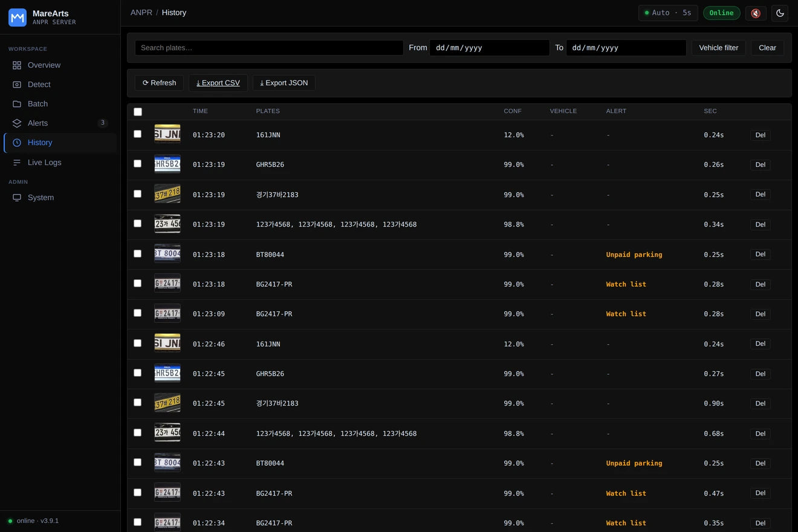Click the Live Logs lines icon
Image resolution: width=798 pixels, height=532 pixels.
click(x=17, y=163)
